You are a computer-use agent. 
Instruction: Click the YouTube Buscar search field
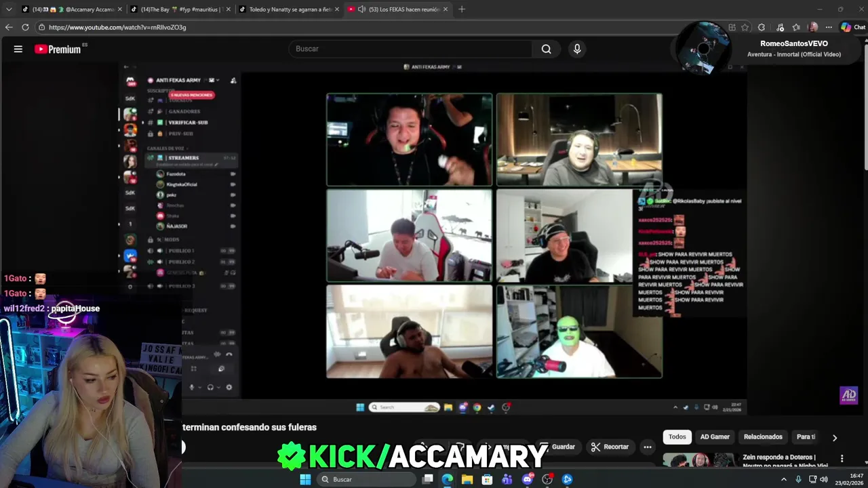(410, 49)
